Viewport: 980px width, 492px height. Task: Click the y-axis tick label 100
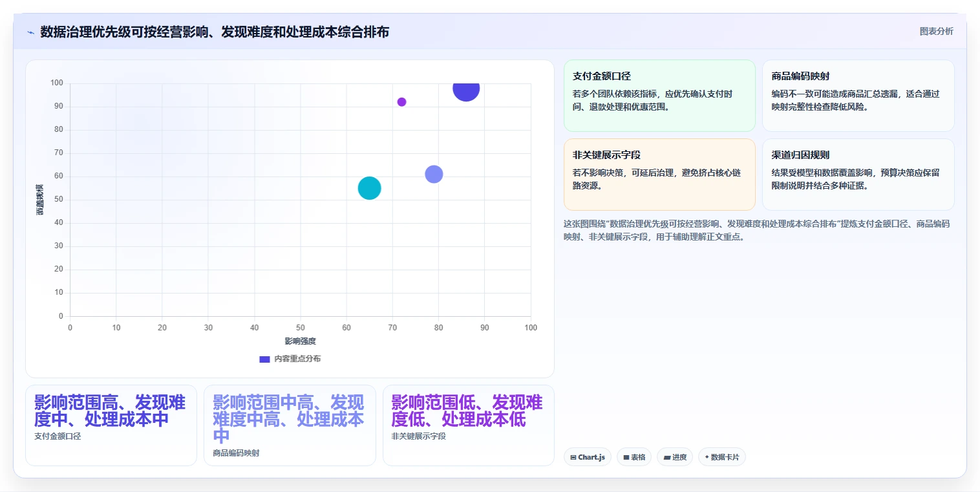click(x=57, y=83)
